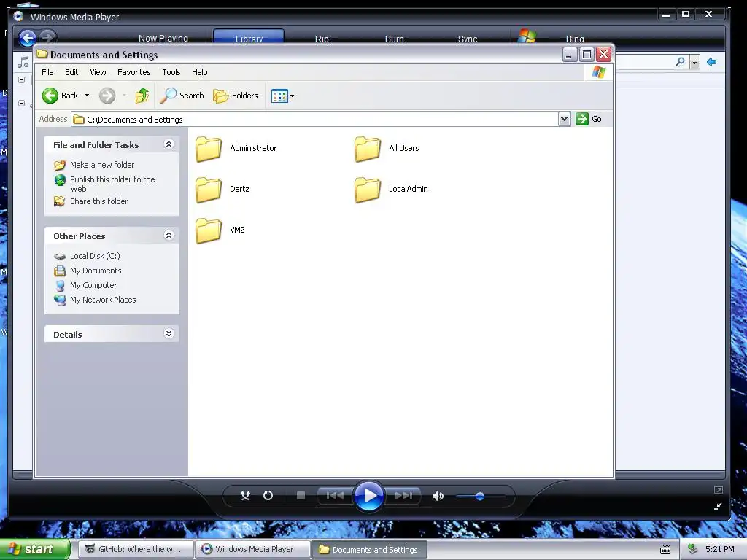
Task: Click the Publish to Web globe icon
Action: pyautogui.click(x=60, y=180)
